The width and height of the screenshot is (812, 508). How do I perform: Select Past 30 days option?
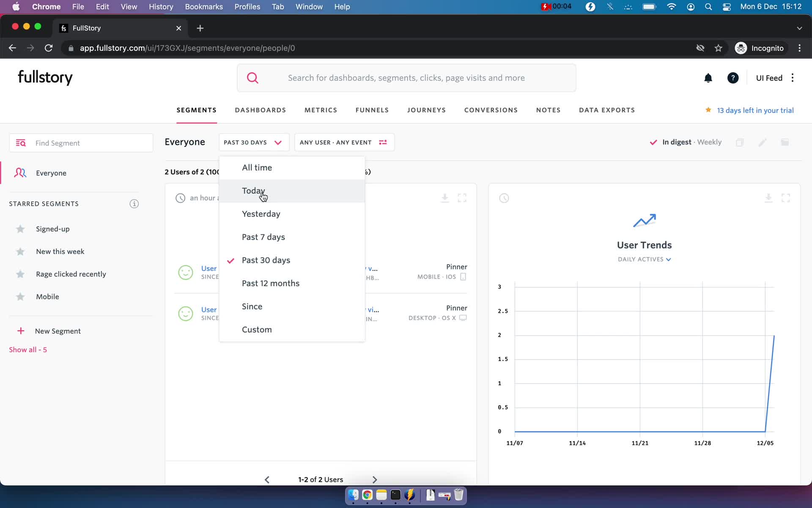pyautogui.click(x=292, y=260)
